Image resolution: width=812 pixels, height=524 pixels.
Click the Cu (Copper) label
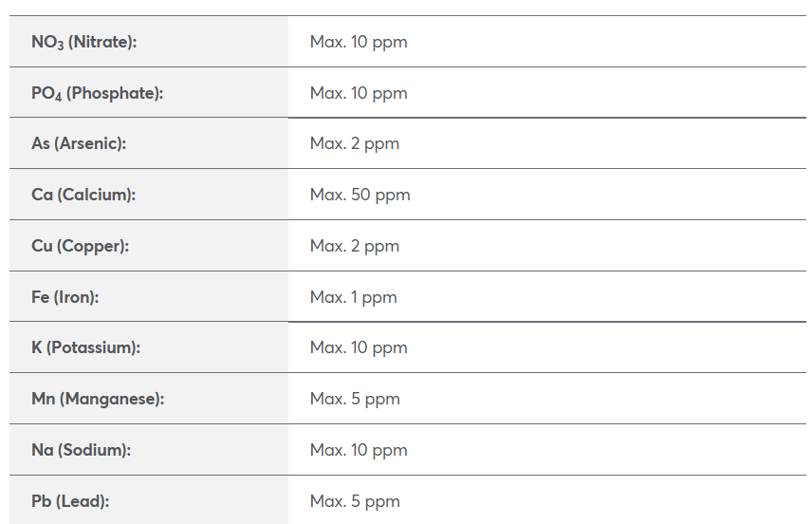click(80, 246)
